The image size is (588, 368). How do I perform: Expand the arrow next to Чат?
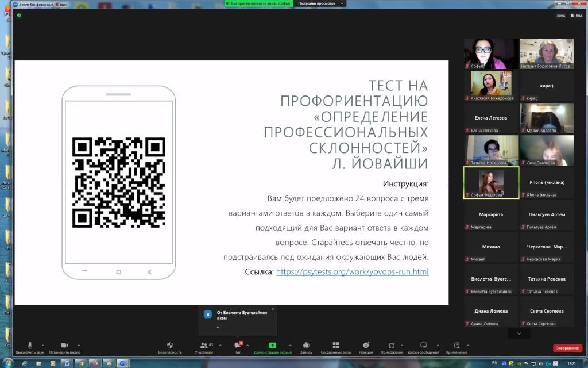coord(247,345)
